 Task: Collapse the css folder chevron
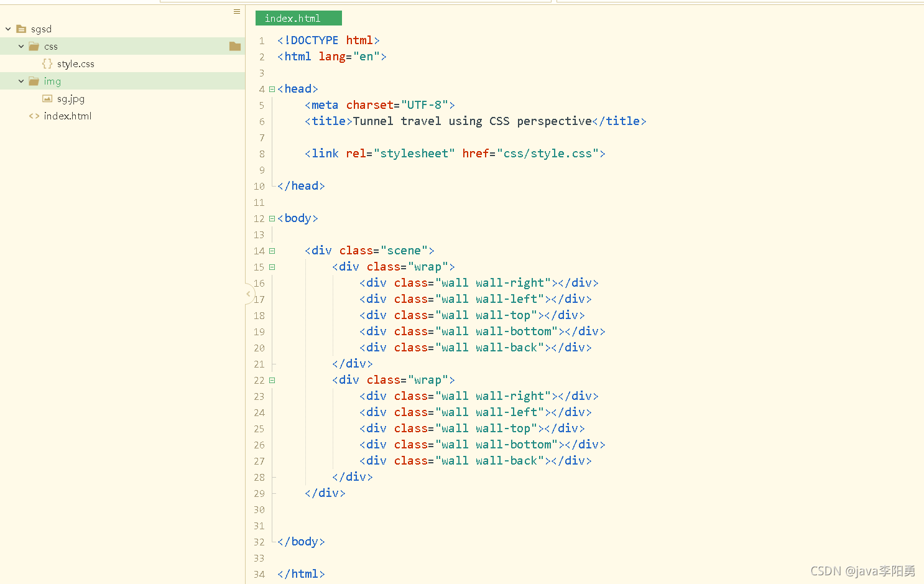[x=21, y=47]
